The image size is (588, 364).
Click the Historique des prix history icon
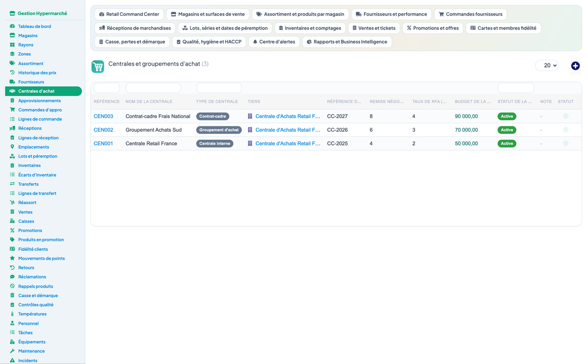12,73
